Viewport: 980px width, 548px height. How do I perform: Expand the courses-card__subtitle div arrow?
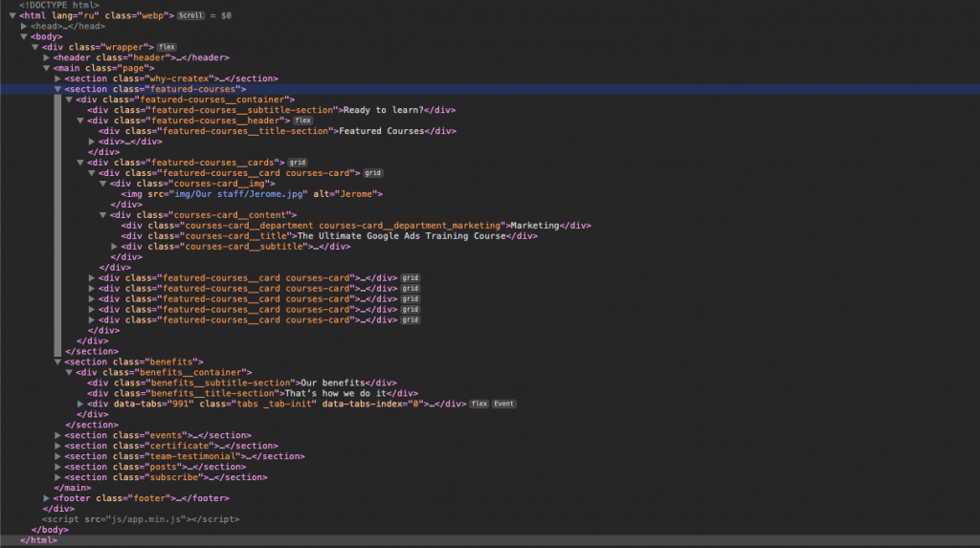(x=114, y=247)
